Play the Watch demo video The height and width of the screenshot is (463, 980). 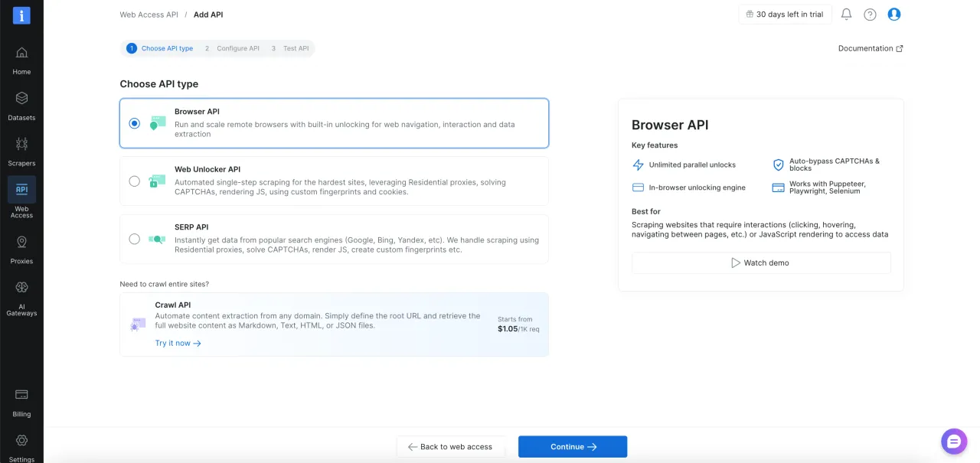pyautogui.click(x=760, y=262)
